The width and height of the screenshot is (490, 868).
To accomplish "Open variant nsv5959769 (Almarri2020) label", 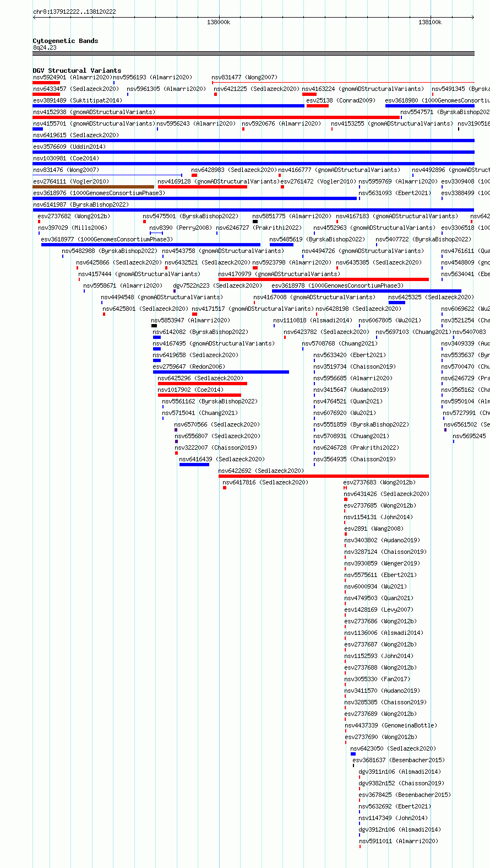I will pos(398,181).
